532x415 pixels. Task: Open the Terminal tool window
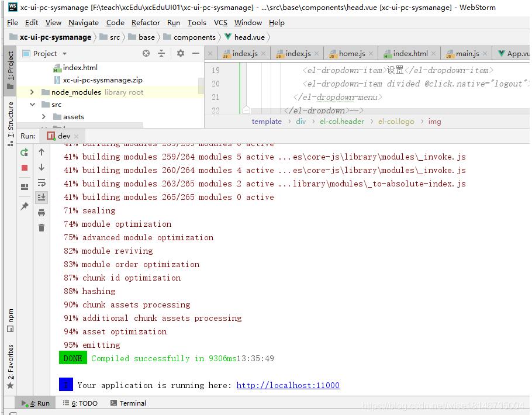(128, 403)
